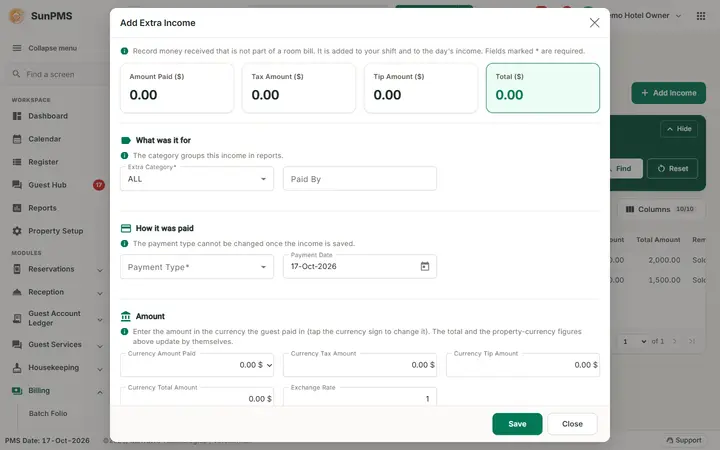Expand the Guest Account Ledger submenu
The image size is (720, 450).
(x=100, y=319)
